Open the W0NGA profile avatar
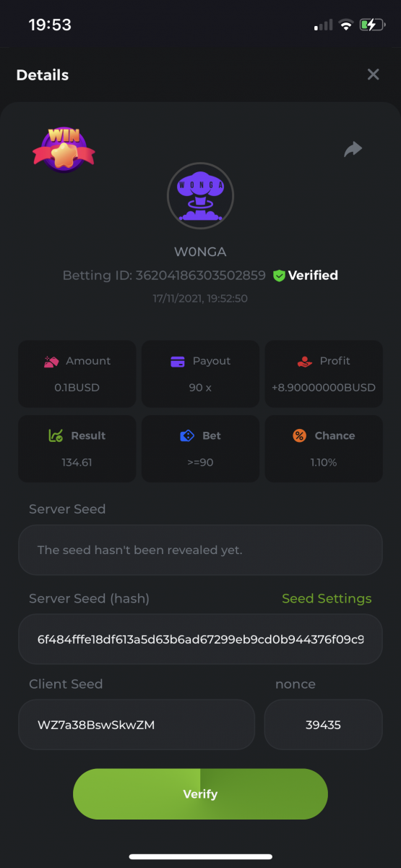 [200, 195]
